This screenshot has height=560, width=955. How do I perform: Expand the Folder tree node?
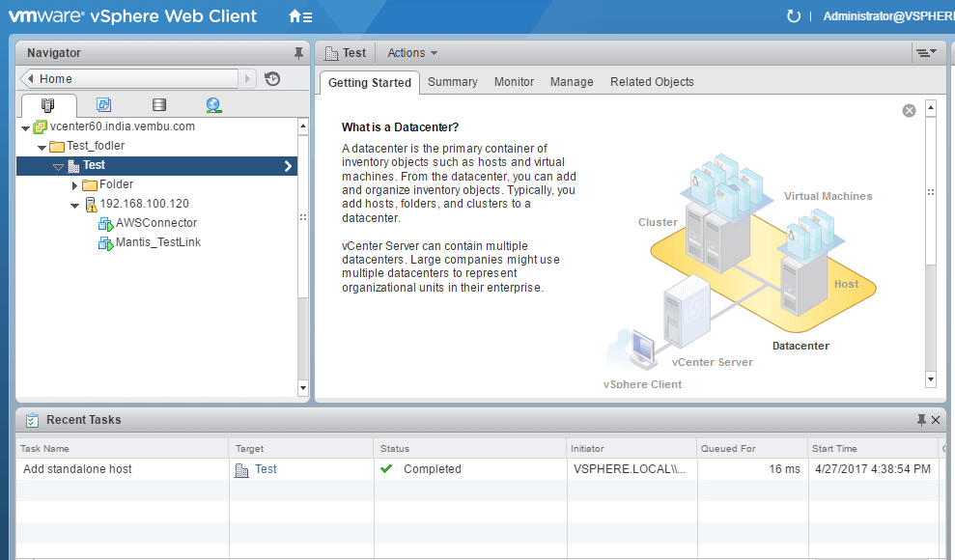[x=74, y=185]
